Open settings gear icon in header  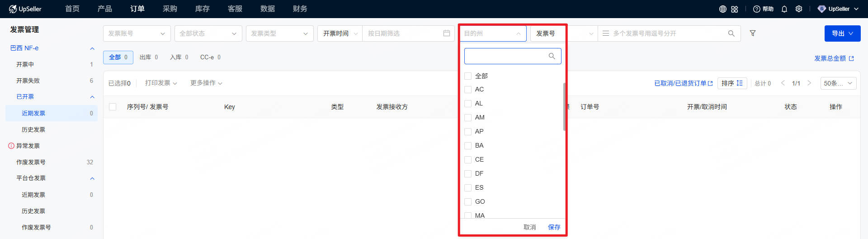click(799, 9)
